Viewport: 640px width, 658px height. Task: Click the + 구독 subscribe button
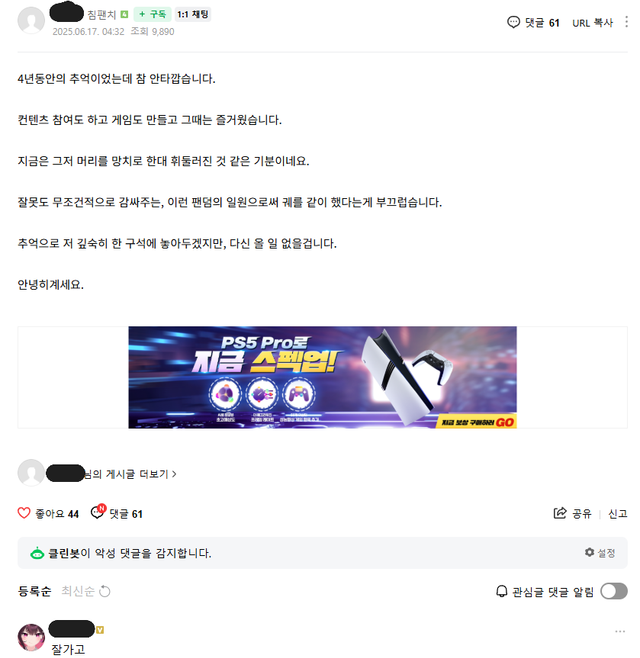point(152,14)
